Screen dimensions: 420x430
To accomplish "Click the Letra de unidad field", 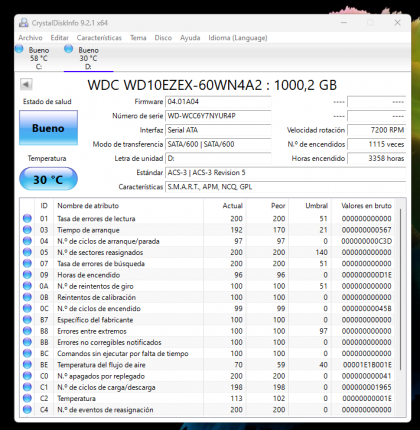I will tap(218, 158).
